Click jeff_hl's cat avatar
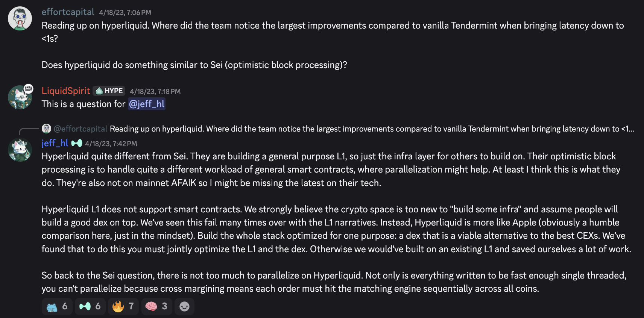The height and width of the screenshot is (318, 644). 20,149
